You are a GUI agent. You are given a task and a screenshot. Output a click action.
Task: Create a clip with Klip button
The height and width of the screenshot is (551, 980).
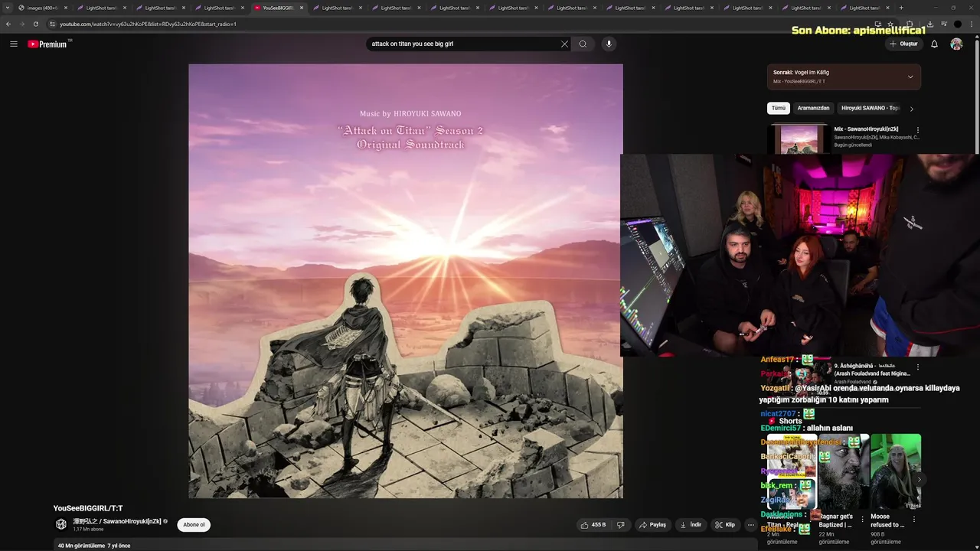(x=725, y=525)
